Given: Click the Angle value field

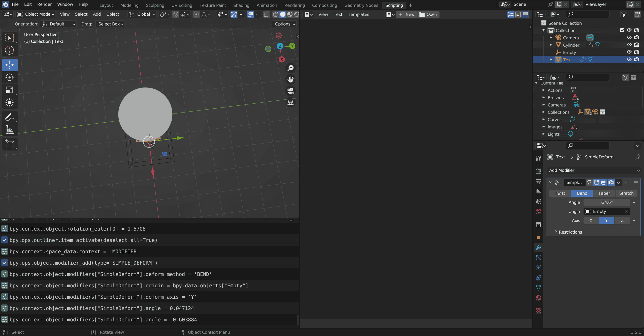Looking at the screenshot, I should 606,202.
